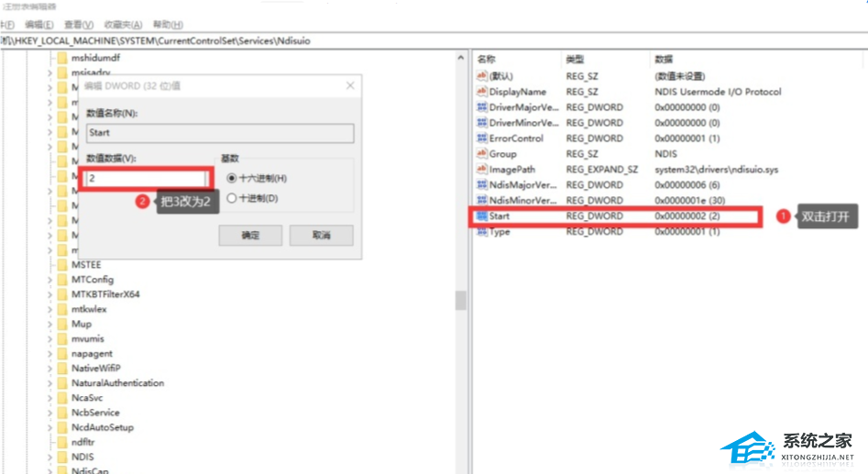Click the (默认) default value icon
Viewport: 868px width, 474px height.
[481, 76]
